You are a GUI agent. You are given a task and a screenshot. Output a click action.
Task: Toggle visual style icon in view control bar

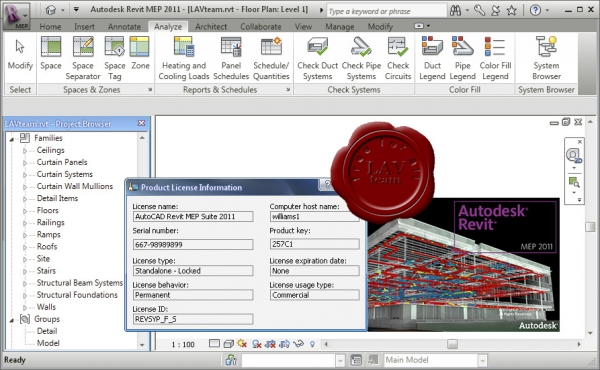(x=228, y=344)
